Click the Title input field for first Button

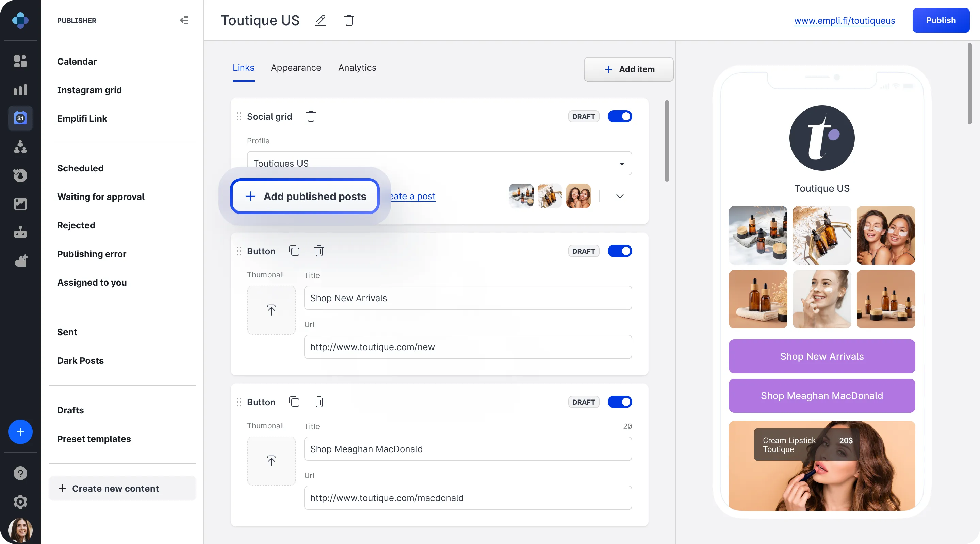[x=467, y=297]
